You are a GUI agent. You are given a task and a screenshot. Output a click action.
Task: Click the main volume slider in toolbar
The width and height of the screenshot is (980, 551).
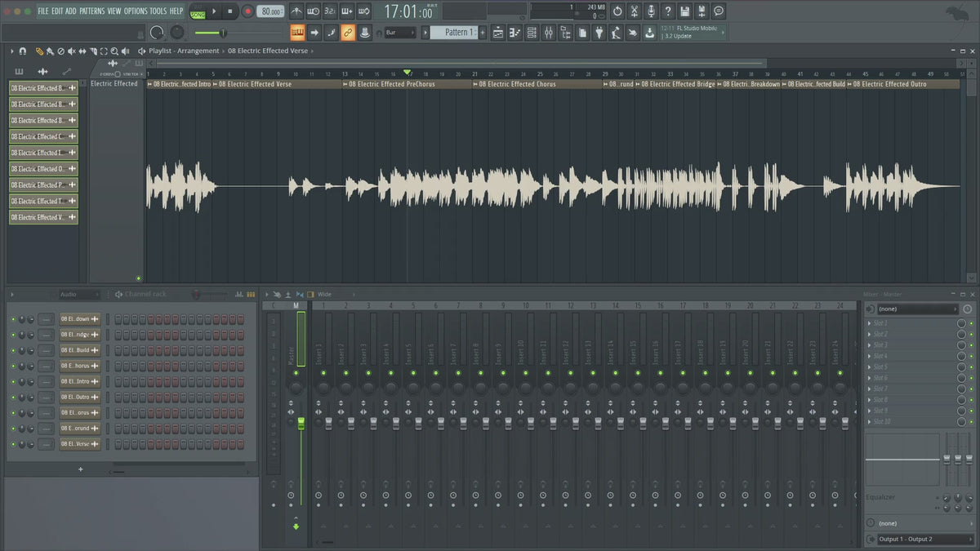click(x=221, y=33)
